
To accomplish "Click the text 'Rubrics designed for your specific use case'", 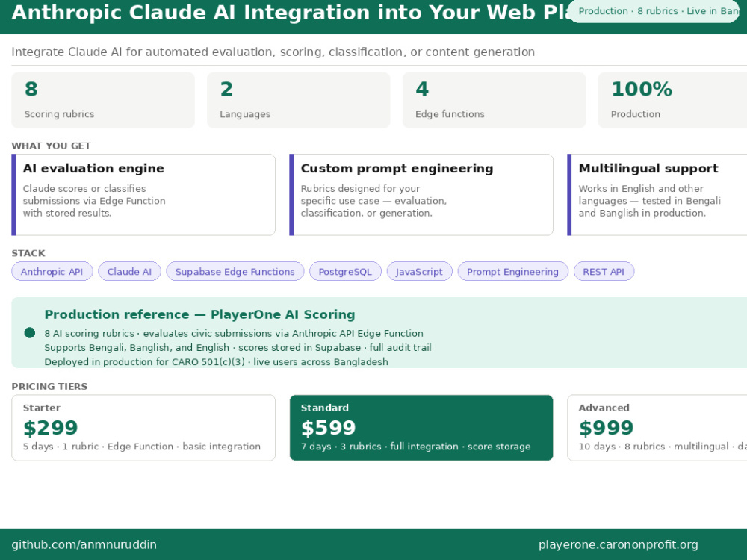I will 373,200.
